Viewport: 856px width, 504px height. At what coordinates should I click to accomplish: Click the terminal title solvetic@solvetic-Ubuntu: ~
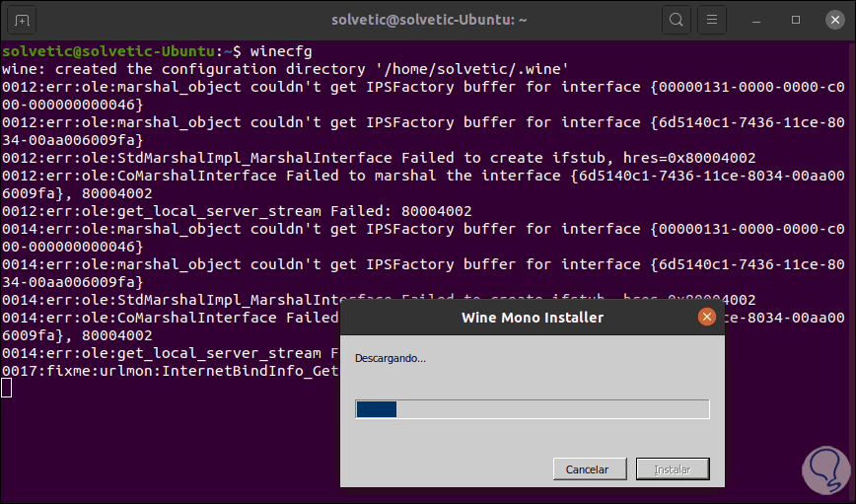click(x=426, y=20)
